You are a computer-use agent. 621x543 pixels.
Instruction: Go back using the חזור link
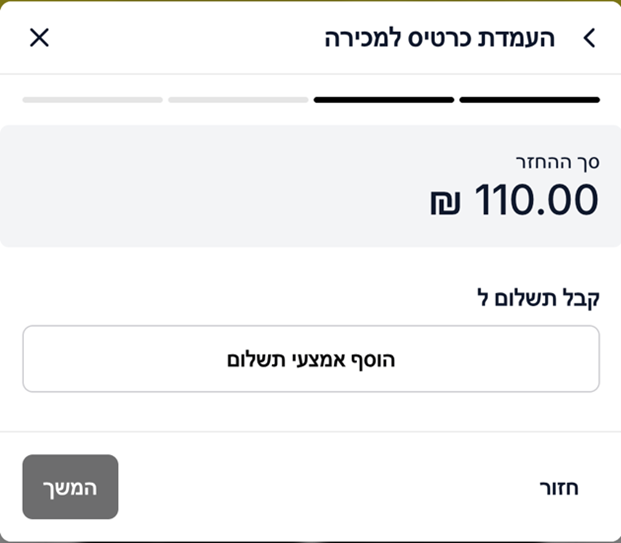click(558, 488)
